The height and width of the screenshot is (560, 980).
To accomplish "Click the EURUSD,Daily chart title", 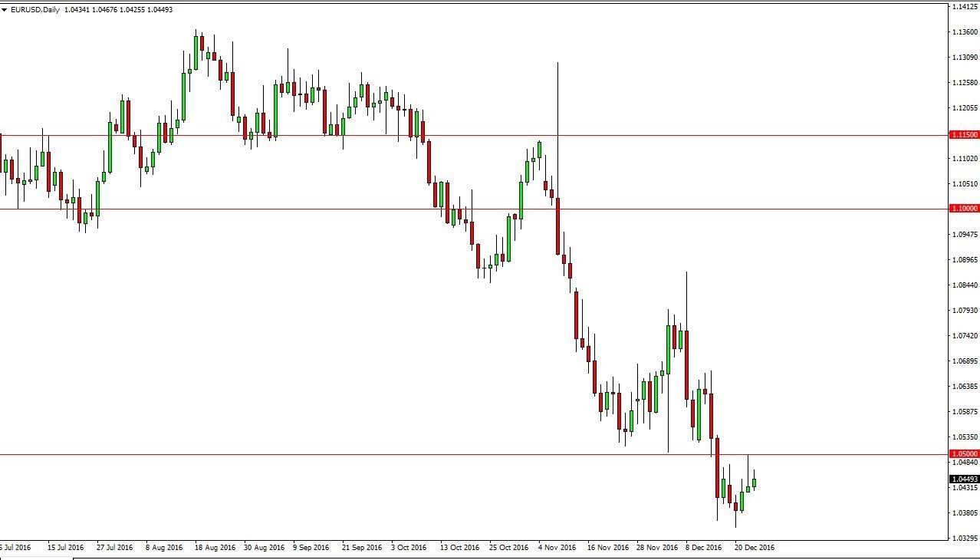I will [x=35, y=10].
